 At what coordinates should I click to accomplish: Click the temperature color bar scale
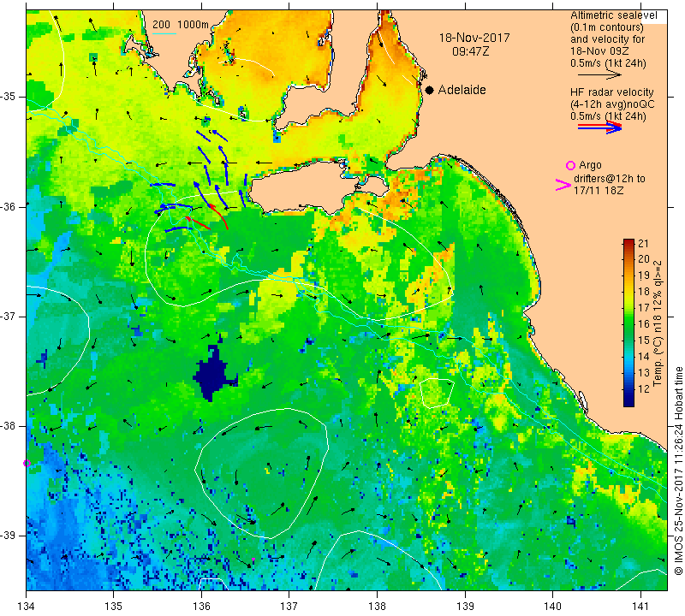[628, 323]
